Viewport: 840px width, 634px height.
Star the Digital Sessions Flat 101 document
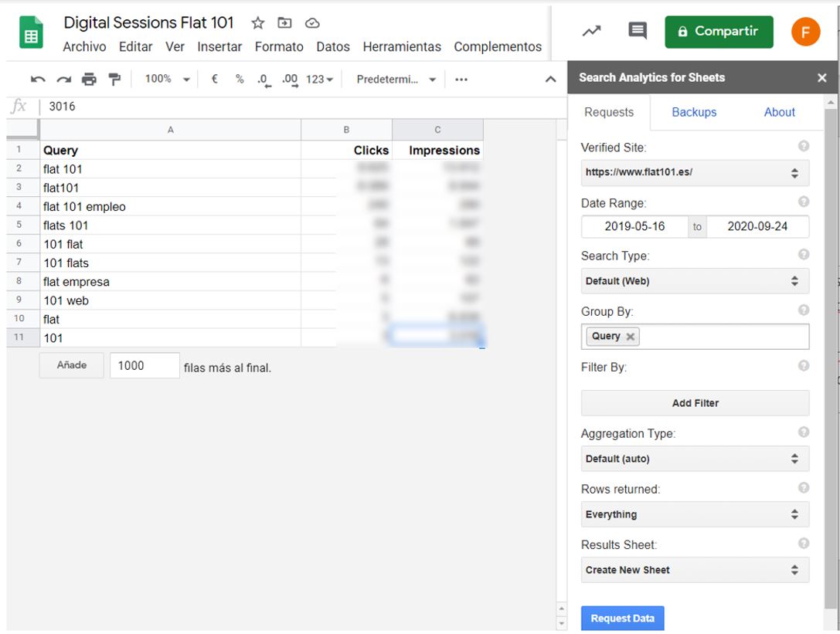(x=258, y=23)
